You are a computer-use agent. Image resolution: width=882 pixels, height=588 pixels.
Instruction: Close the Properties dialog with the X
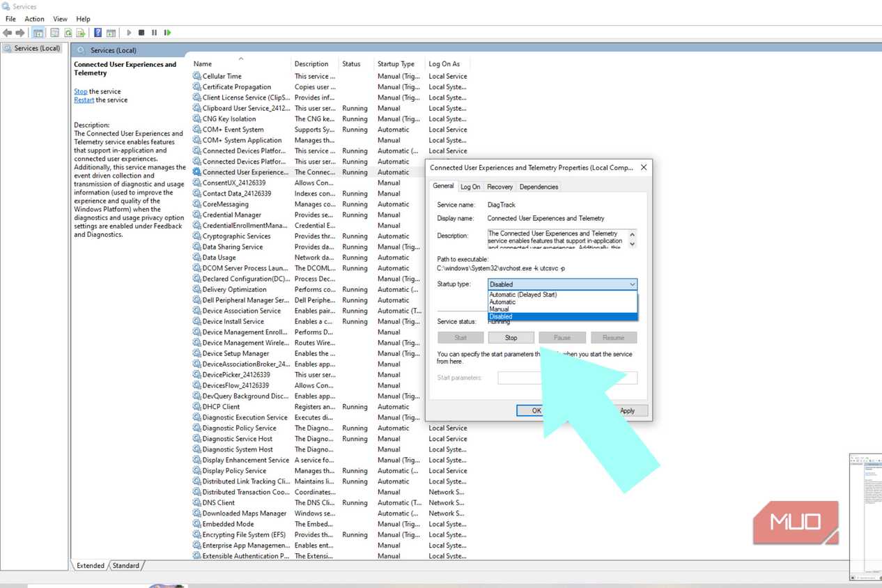[644, 167]
